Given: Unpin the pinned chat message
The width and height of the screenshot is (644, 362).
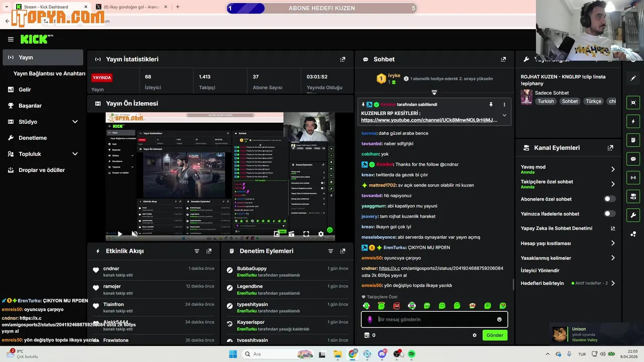Looking at the screenshot, I should 491,105.
